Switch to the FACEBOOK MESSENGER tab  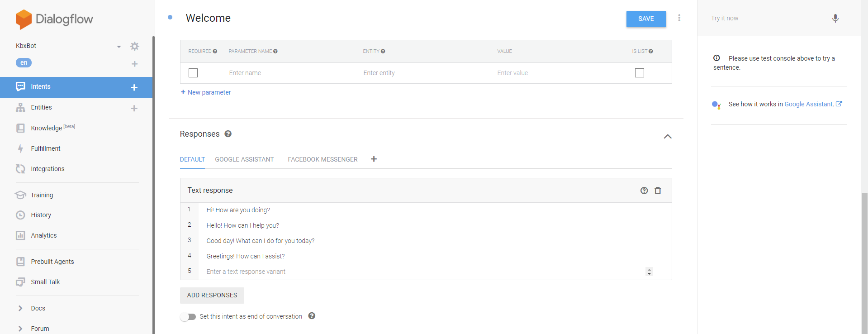pos(323,159)
